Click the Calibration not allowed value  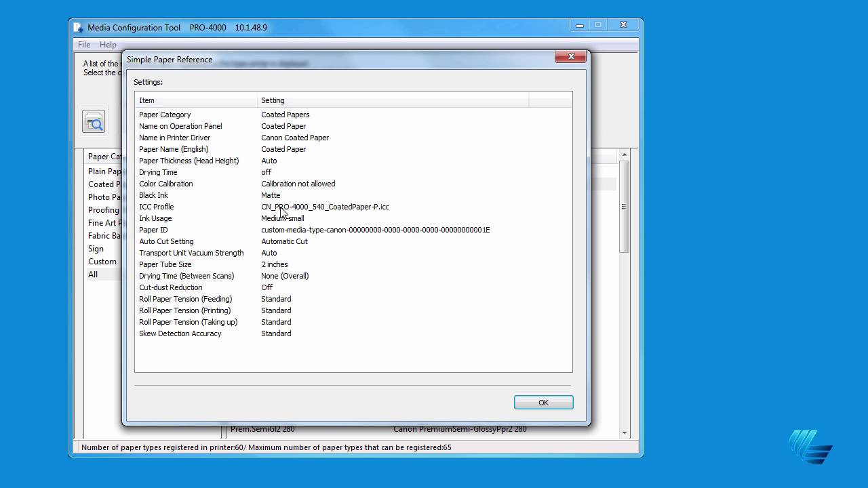(298, 184)
